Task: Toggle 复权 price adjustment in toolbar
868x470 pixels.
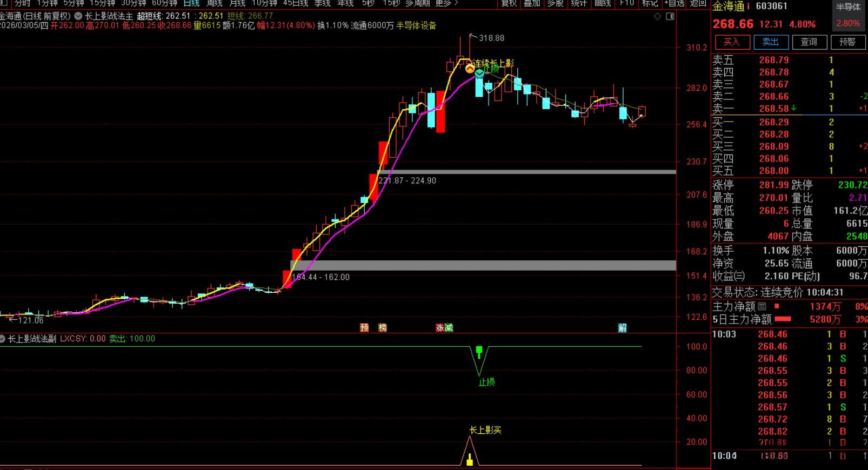Action: [509, 3]
